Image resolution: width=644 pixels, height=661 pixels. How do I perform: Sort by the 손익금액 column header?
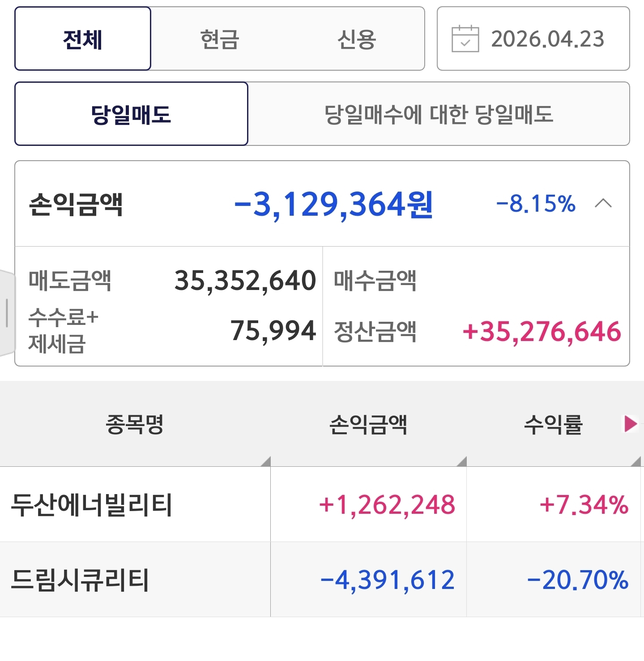[368, 424]
